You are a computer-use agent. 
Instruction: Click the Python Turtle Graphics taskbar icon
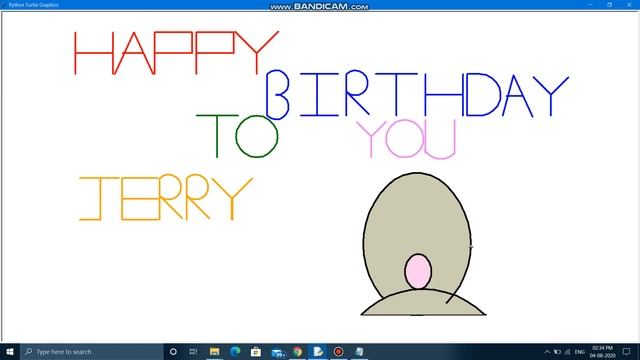click(359, 351)
